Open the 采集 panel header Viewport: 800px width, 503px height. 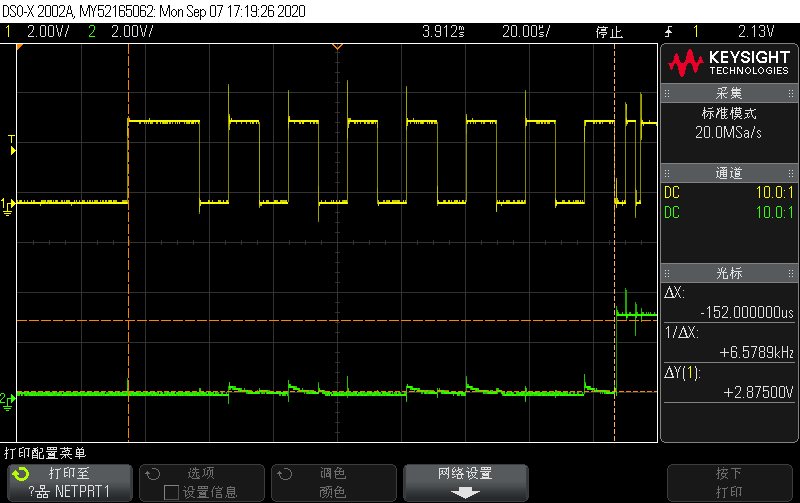coord(729,93)
